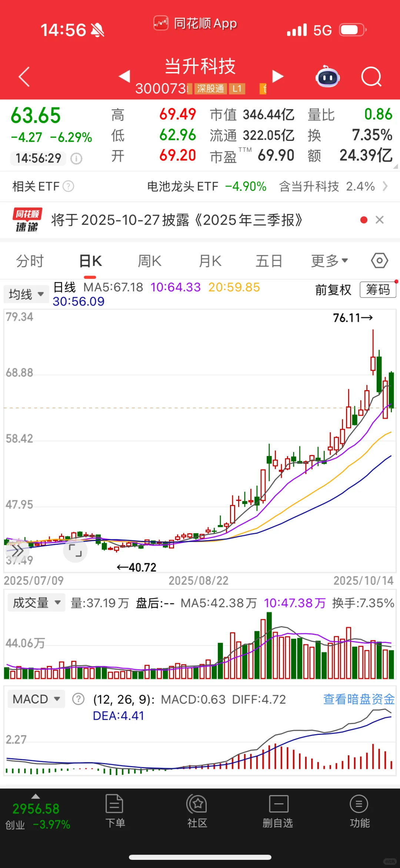Tap the 2025/08/22 date label
The image size is (400, 868).
[199, 581]
